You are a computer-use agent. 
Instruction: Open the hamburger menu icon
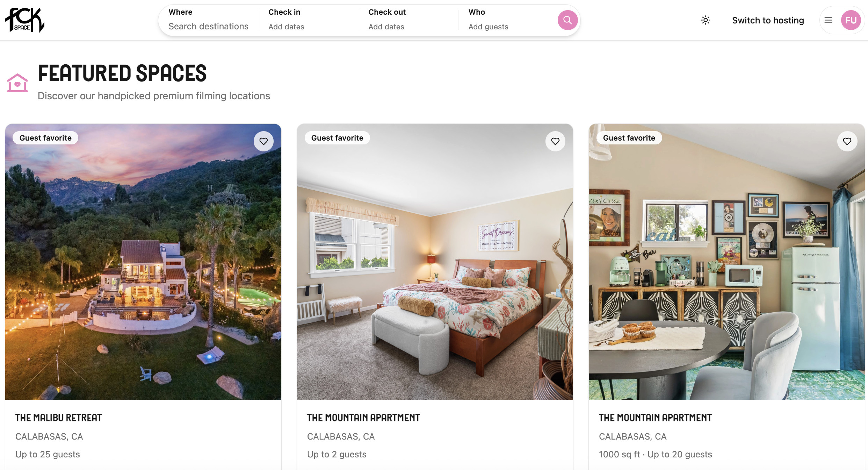828,20
